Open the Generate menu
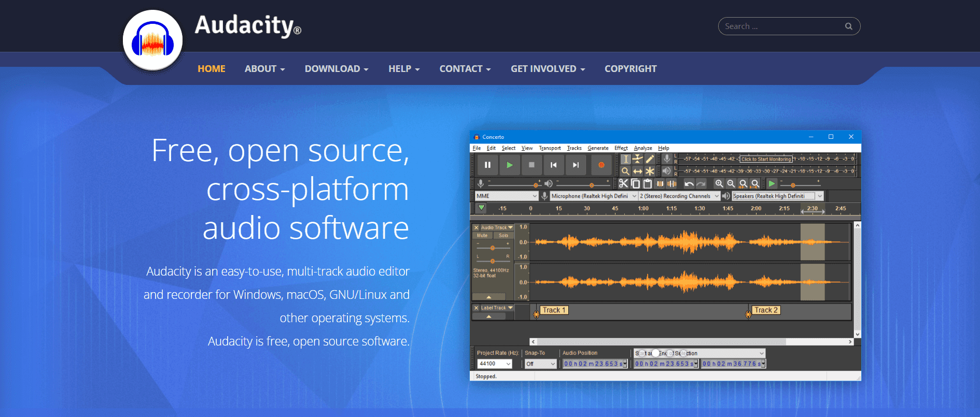 (x=598, y=148)
